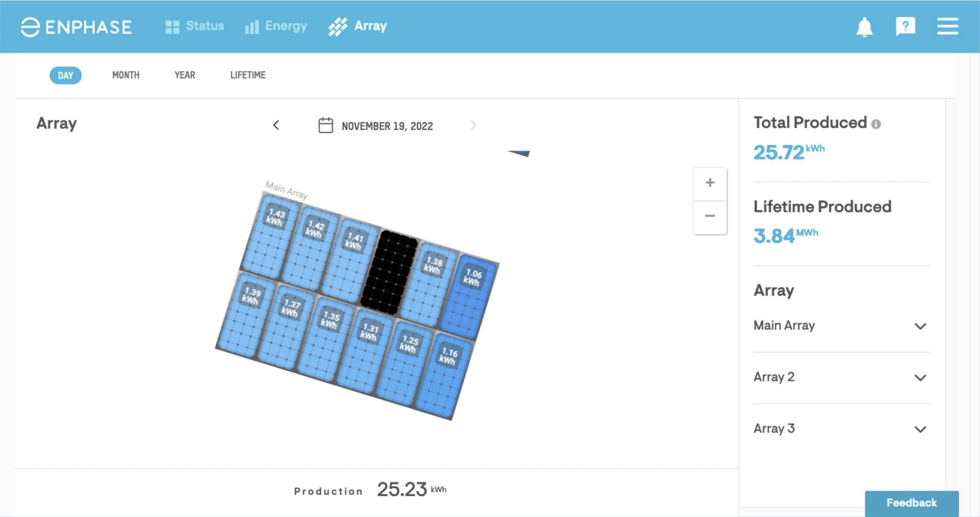
Task: Open the hamburger menu
Action: [x=947, y=27]
